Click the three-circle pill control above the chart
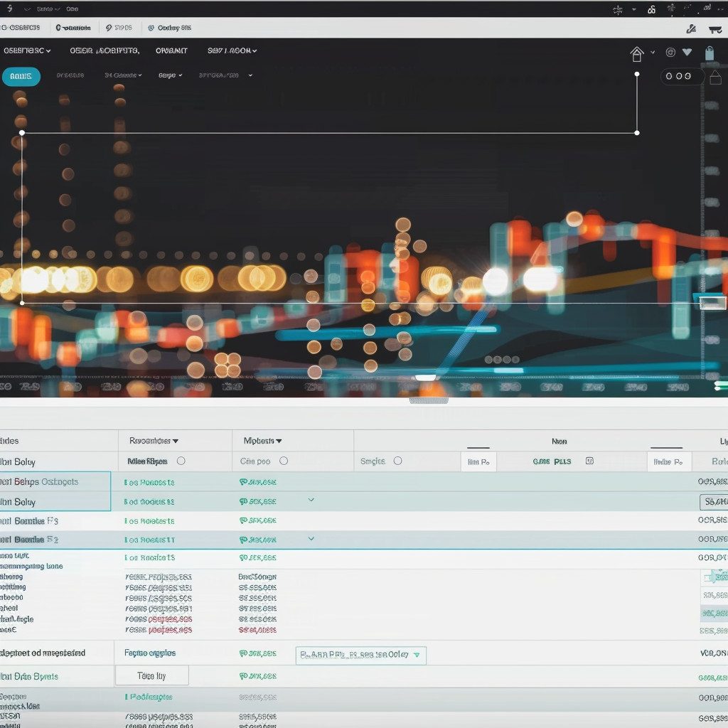Viewport: 728px width, 728px height. click(682, 76)
